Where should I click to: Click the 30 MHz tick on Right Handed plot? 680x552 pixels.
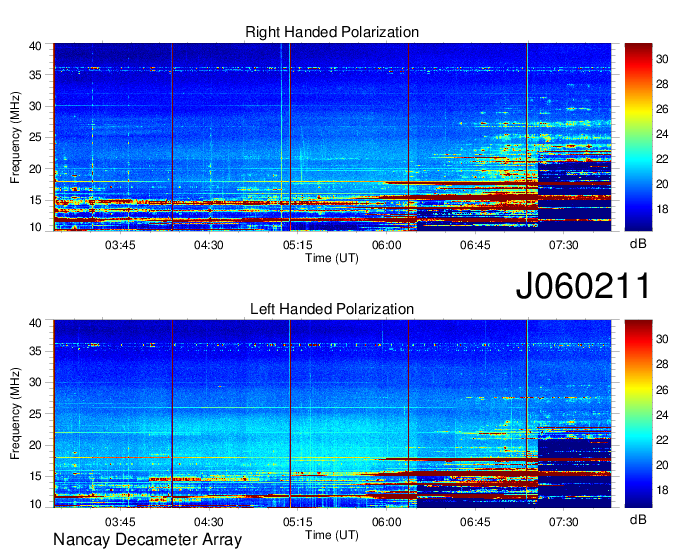click(x=35, y=106)
